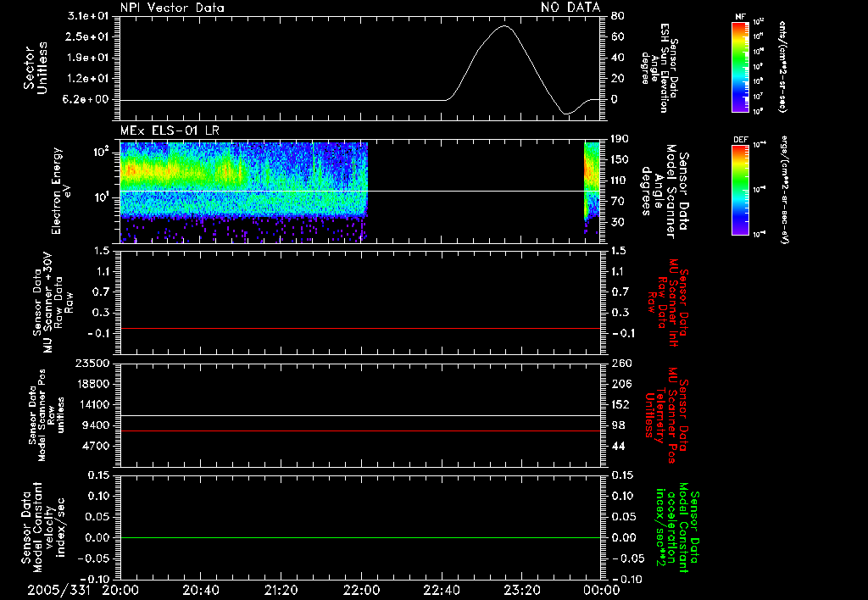Click the green velocity trace line

[359, 537]
